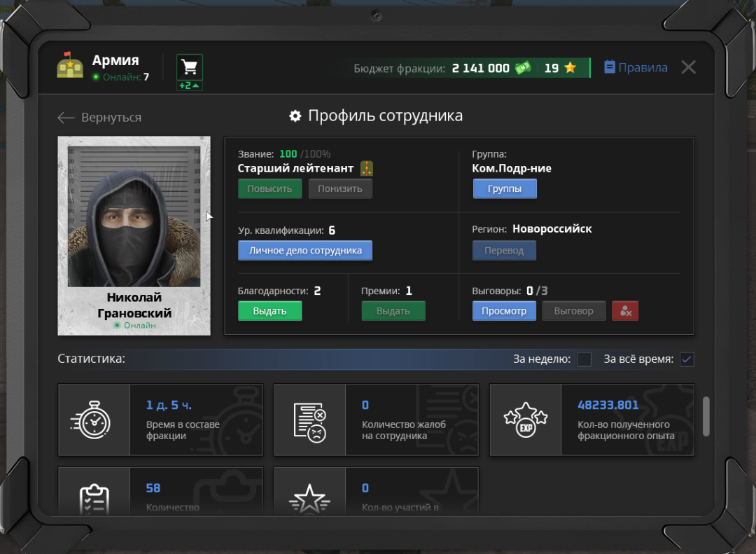Screen dimensions: 756x554
Task: Open the "Группы" group selector
Action: tap(505, 189)
